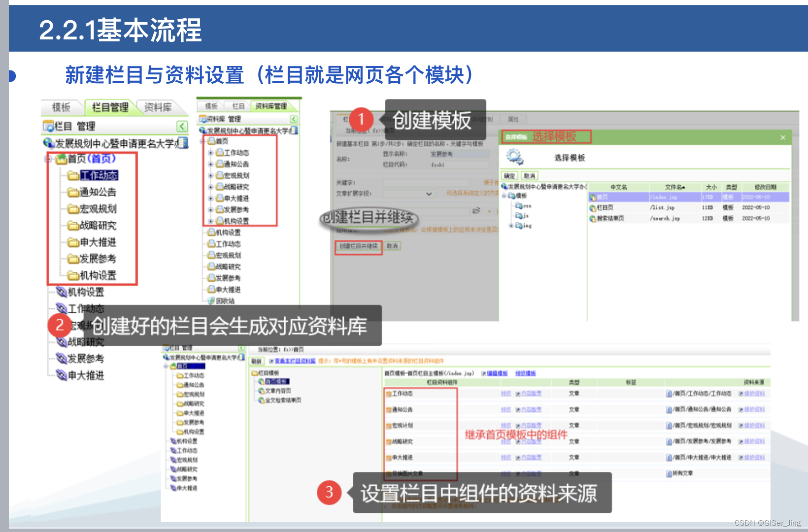Expand 工作动态 in 资料库 管理 tree
The width and height of the screenshot is (808, 532).
pos(211,153)
